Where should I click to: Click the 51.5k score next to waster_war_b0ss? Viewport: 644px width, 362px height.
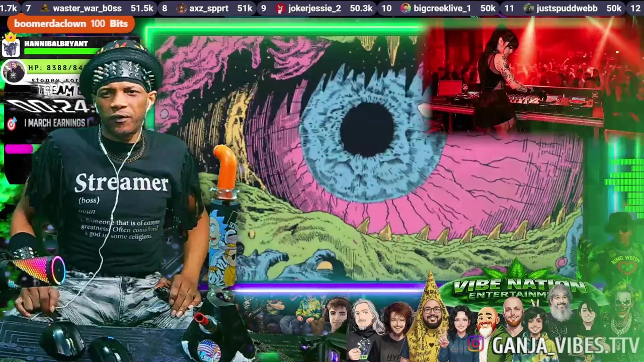pyautogui.click(x=141, y=8)
